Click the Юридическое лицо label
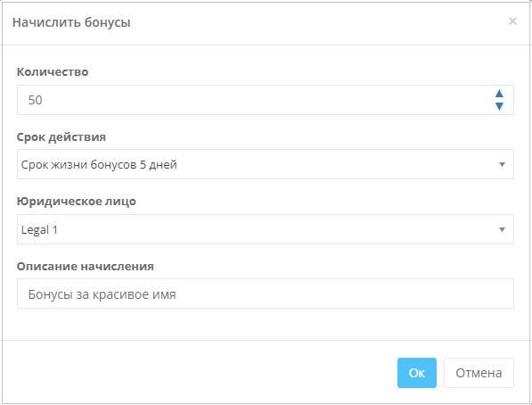Screen dimensions: 532x405 pos(77,202)
